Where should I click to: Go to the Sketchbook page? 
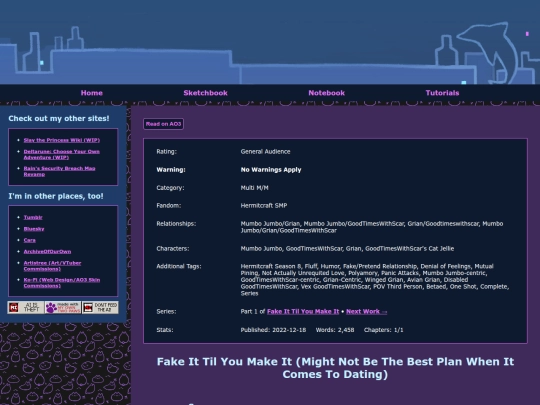(x=205, y=93)
